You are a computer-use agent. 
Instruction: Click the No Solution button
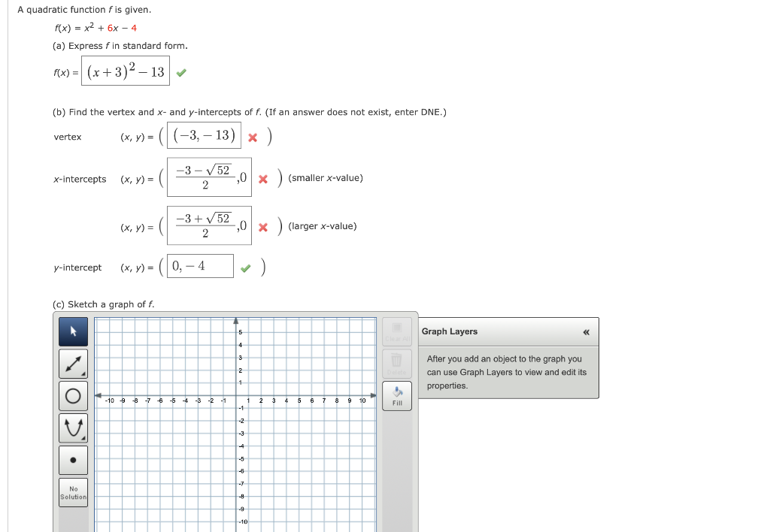point(73,491)
